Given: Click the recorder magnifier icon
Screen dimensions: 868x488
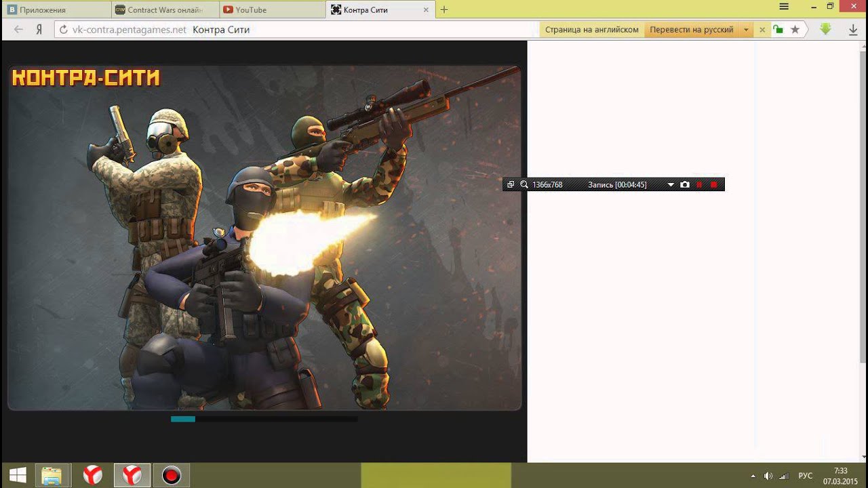Looking at the screenshot, I should 524,184.
